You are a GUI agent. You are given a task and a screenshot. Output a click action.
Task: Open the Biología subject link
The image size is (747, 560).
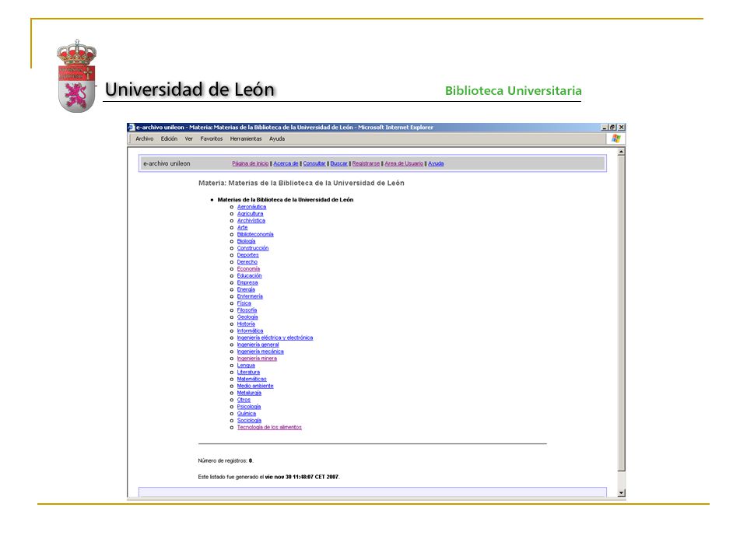tap(247, 241)
